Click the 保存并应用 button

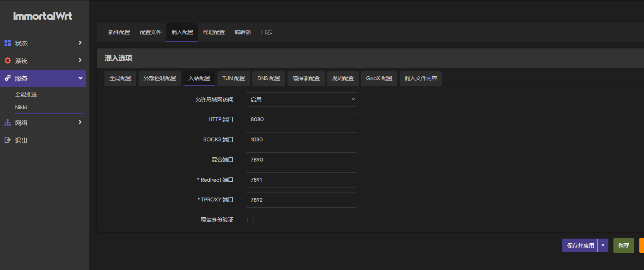580,245
